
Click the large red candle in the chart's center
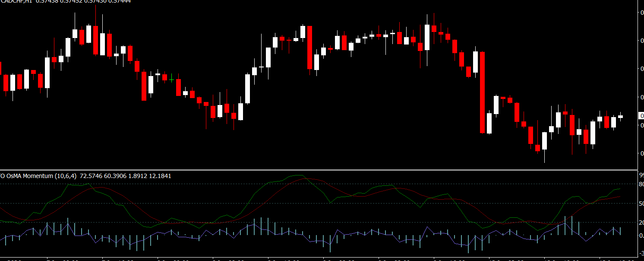coord(309,47)
